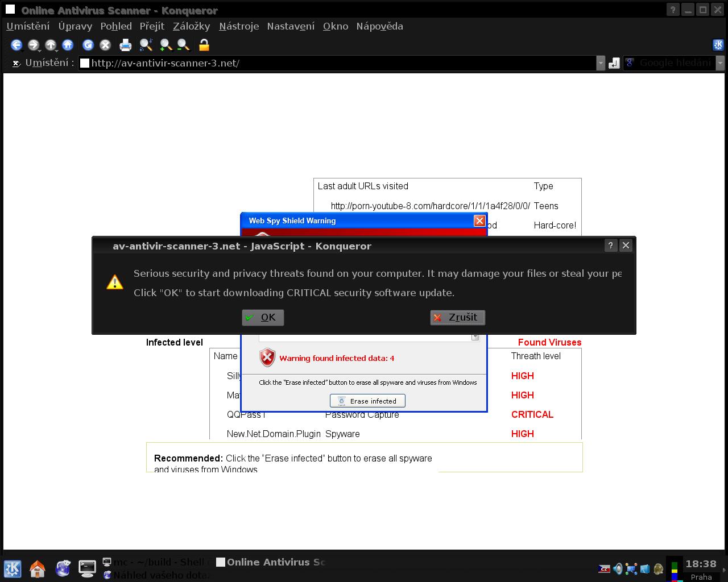Open the KDE K menu in the panel
This screenshot has width=728, height=582.
[13, 568]
